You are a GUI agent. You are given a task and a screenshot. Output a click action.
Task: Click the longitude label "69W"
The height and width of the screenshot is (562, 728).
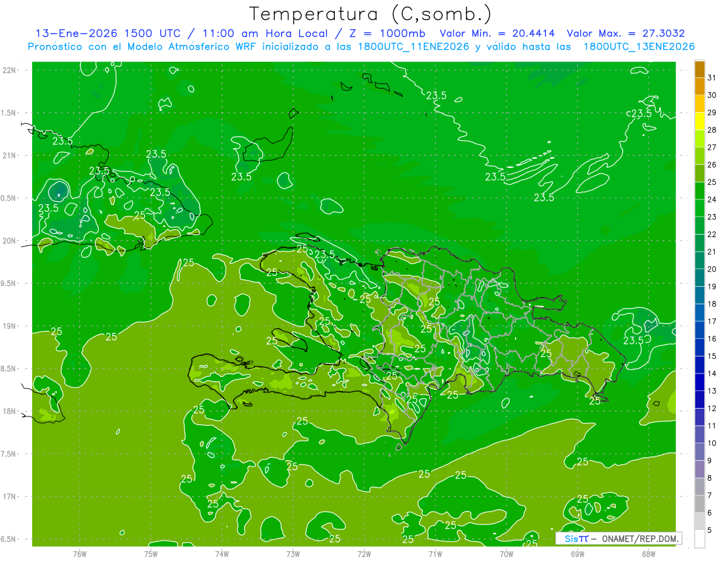click(x=578, y=554)
